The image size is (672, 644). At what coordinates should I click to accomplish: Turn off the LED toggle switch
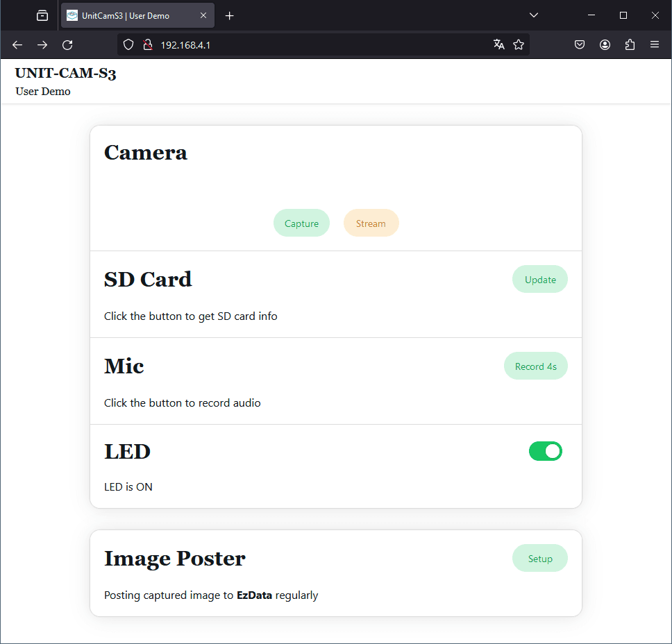[546, 452]
